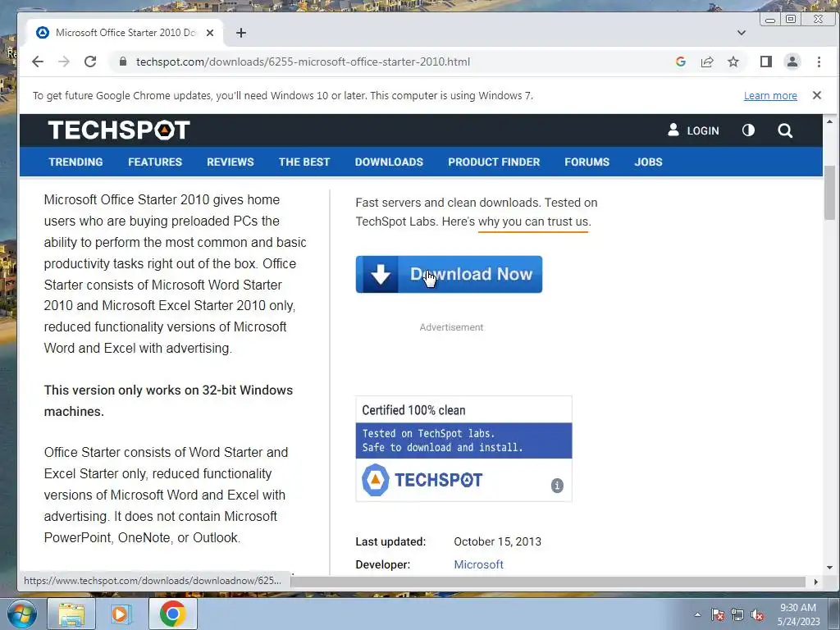Open the clock showing 9:30 AM
The image size is (840, 630).
click(x=798, y=614)
